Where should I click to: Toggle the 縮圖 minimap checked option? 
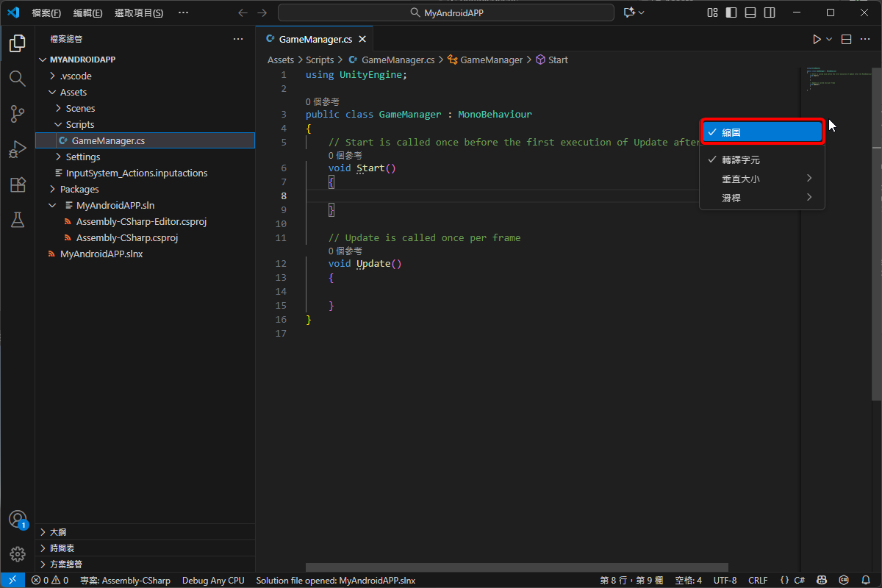[762, 132]
